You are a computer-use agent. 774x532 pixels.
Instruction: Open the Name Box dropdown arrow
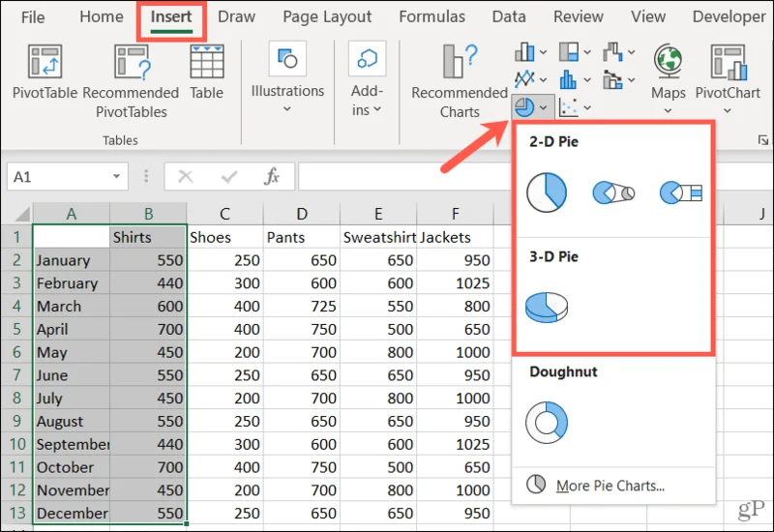point(116,176)
